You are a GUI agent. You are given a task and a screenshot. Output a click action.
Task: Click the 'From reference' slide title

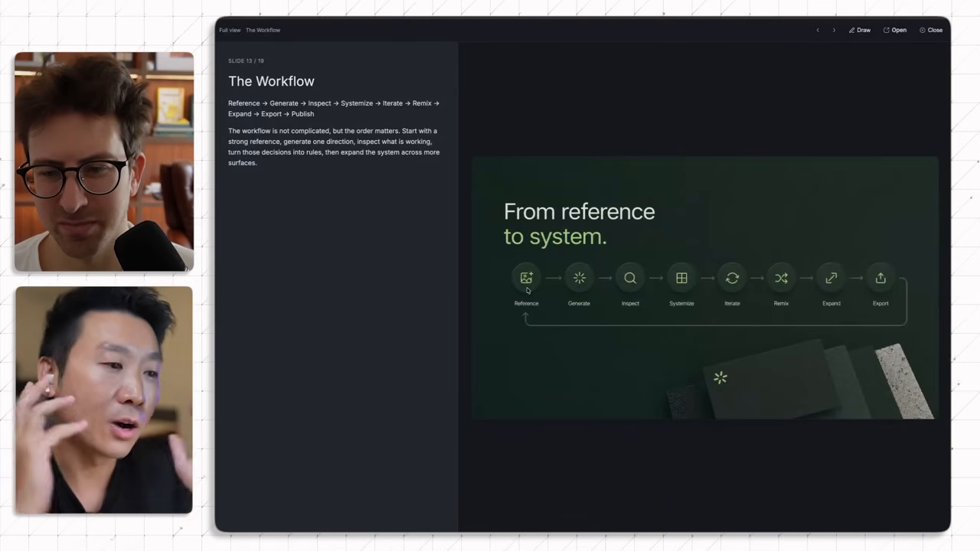(x=580, y=212)
